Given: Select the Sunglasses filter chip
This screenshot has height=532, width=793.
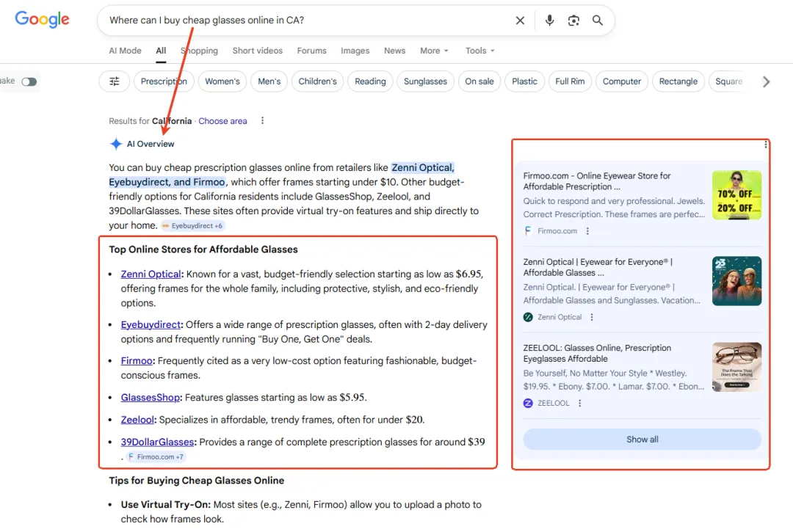Looking at the screenshot, I should [x=425, y=81].
